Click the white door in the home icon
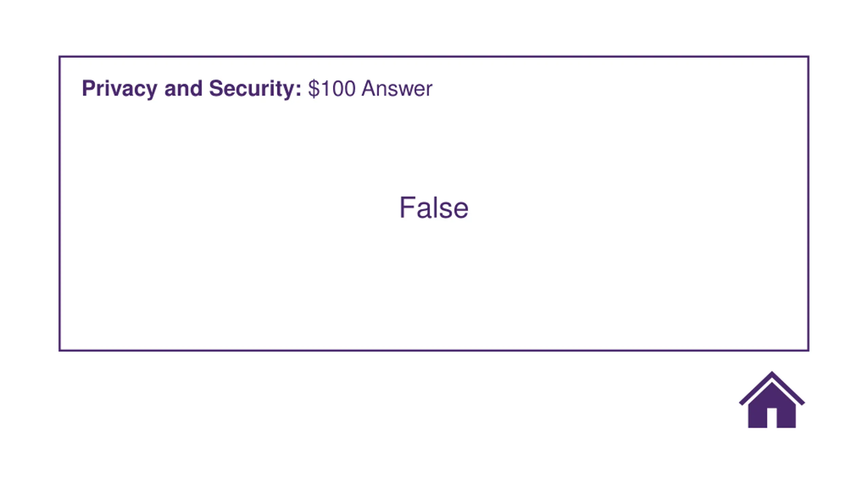The image size is (868, 488). click(x=772, y=418)
